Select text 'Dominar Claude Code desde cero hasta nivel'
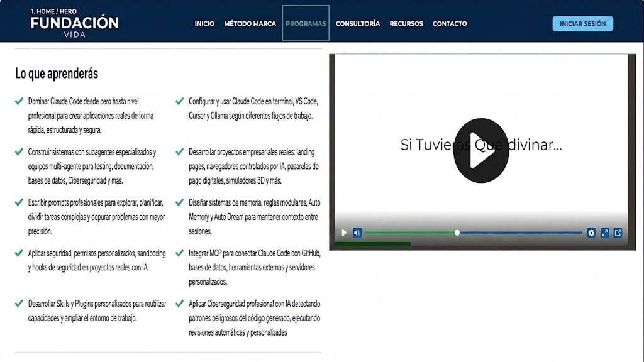 [84, 101]
